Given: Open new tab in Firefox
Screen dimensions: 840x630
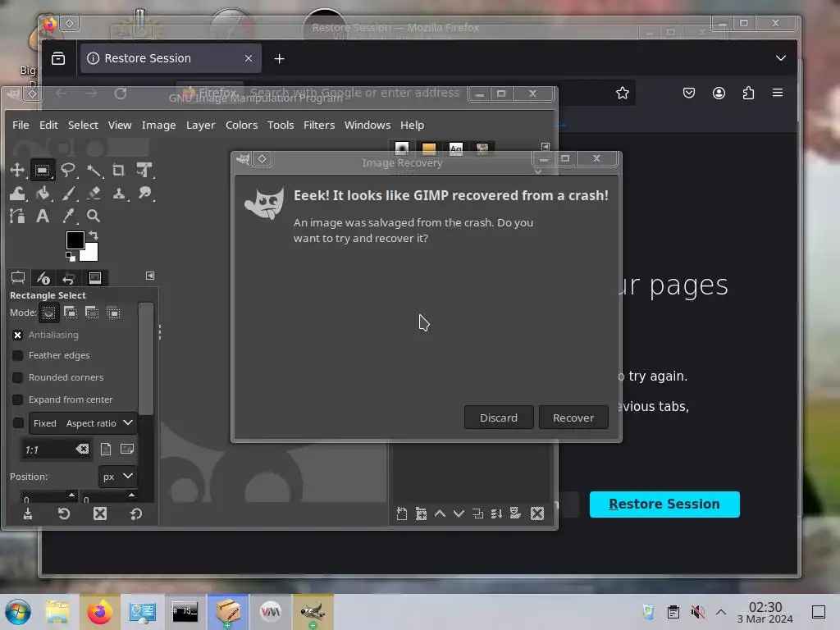Looking at the screenshot, I should (x=279, y=58).
